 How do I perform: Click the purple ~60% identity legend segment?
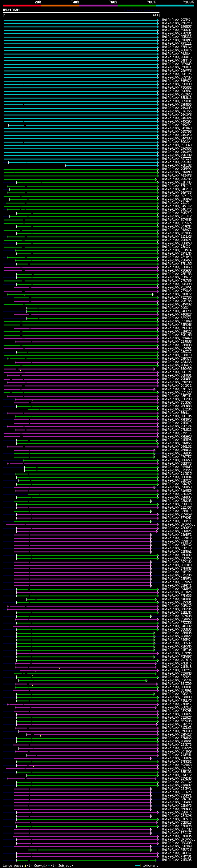click(98, 6)
